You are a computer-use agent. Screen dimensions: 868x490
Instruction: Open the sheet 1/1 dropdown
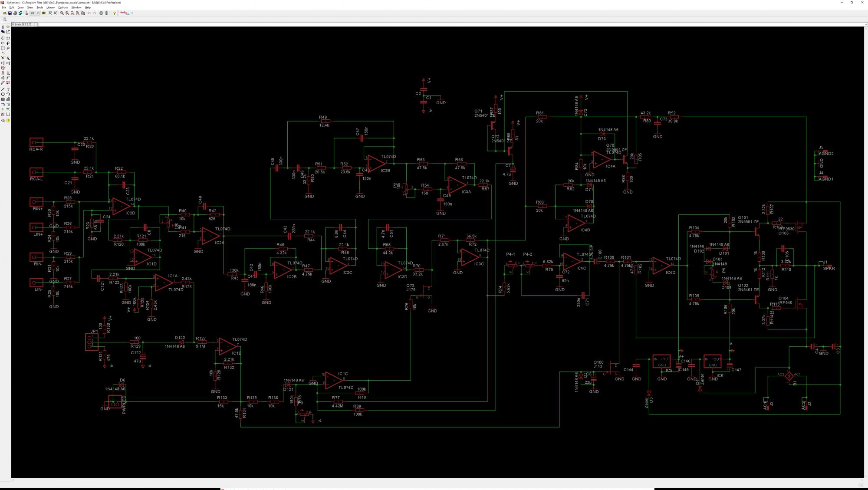(x=38, y=13)
